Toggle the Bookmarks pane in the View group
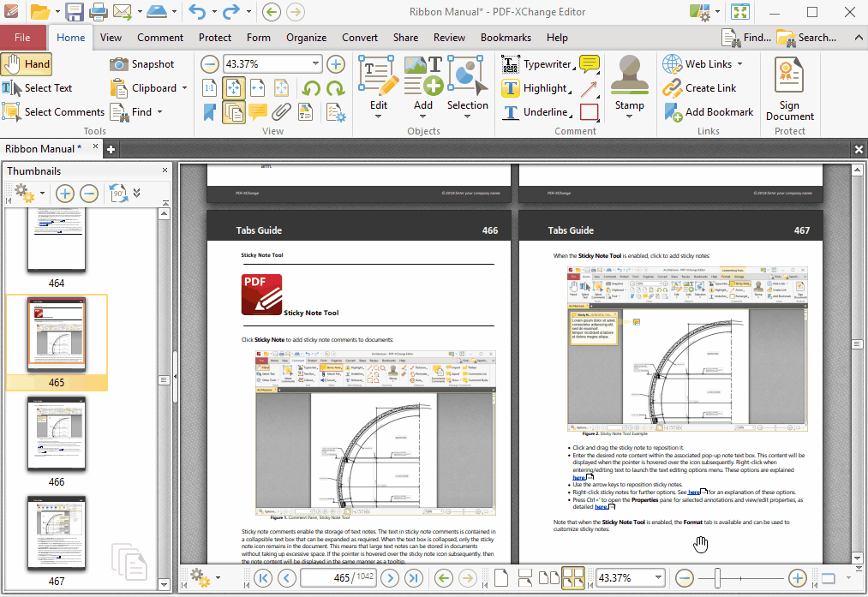The height and width of the screenshot is (597, 868). (209, 111)
